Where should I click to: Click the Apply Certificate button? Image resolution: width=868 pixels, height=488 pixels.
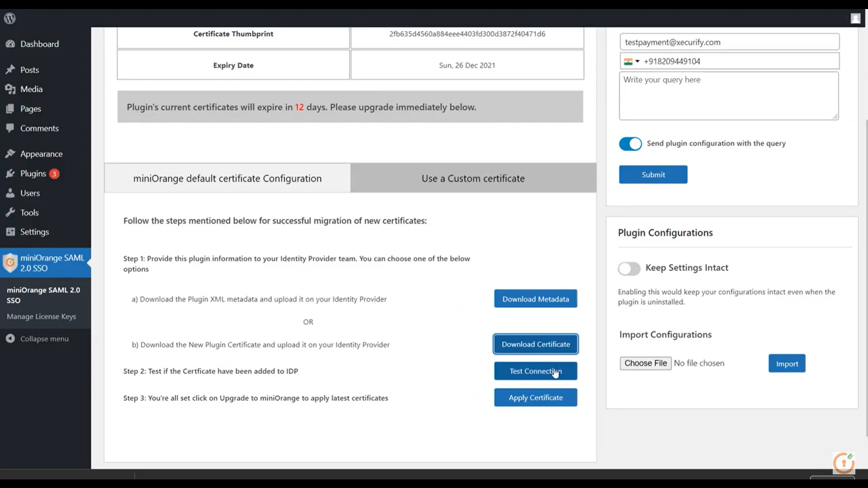[536, 398]
